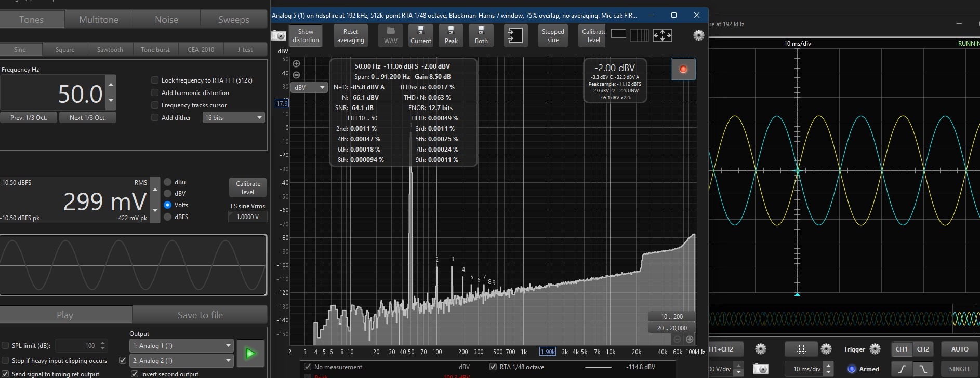Select Volts level unit

[x=168, y=205]
